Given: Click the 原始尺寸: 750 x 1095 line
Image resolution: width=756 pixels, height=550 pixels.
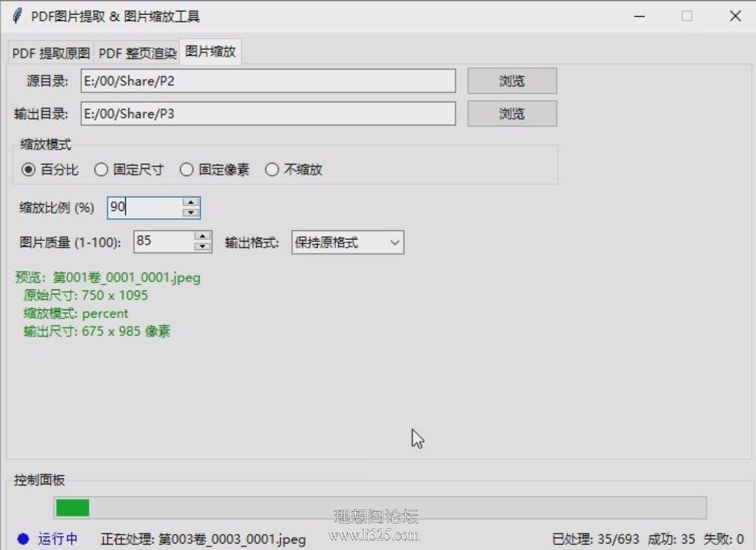Looking at the screenshot, I should 85,295.
